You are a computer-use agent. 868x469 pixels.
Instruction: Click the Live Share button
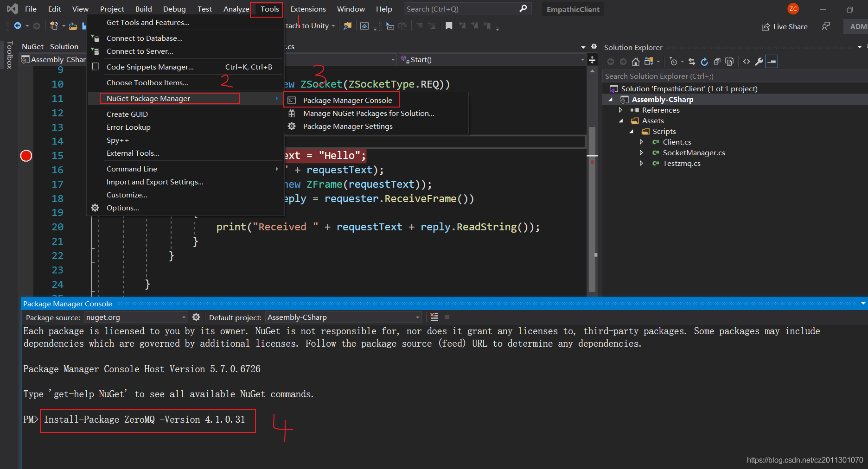[x=785, y=26]
